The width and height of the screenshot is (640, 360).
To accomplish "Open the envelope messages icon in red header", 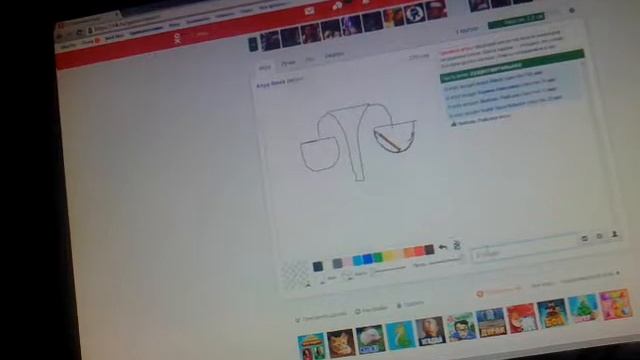I will click(309, 11).
